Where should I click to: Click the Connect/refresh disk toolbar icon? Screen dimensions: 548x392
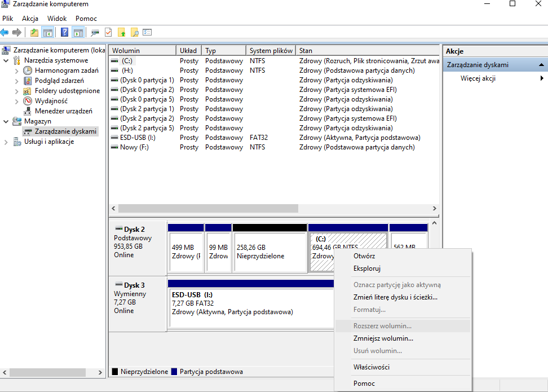point(95,33)
